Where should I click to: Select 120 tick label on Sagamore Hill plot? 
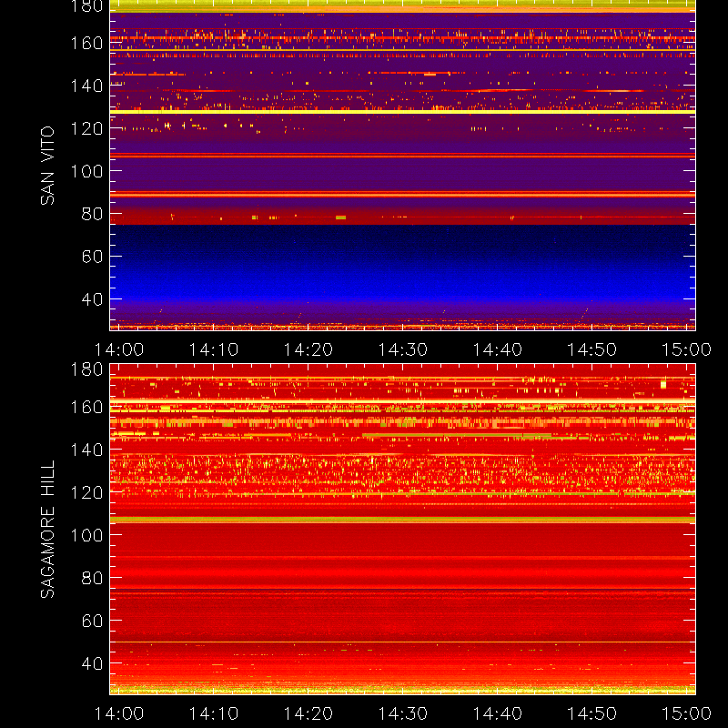point(86,492)
